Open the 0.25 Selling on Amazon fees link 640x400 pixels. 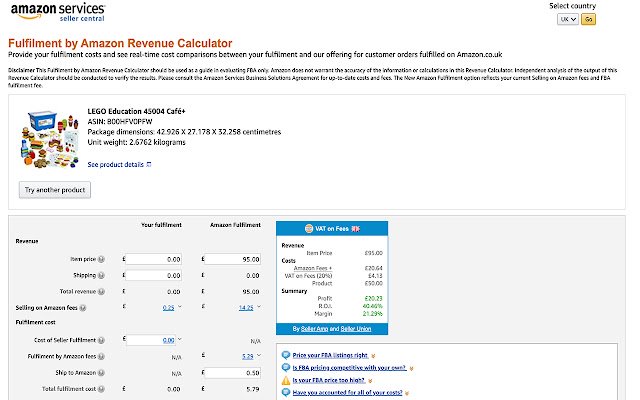point(168,308)
